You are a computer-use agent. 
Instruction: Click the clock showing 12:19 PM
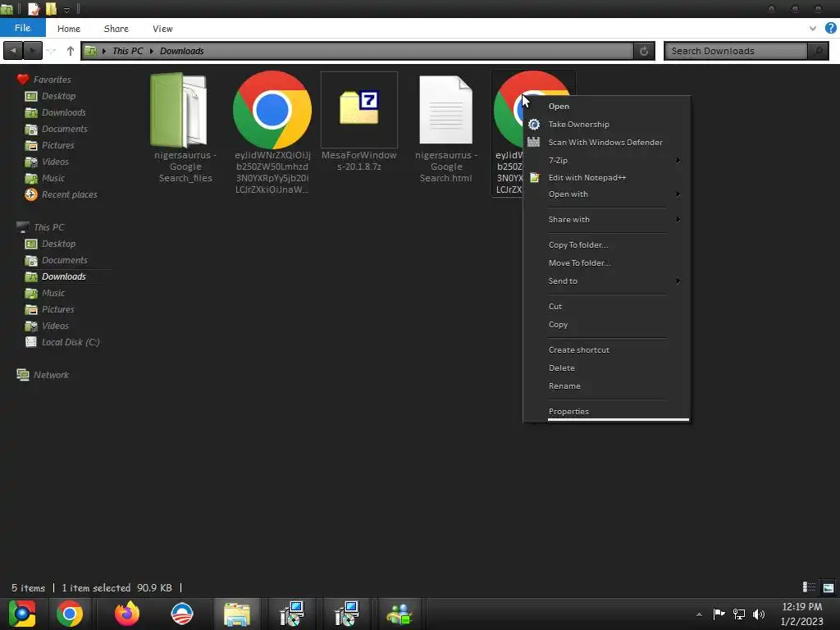pos(801,607)
